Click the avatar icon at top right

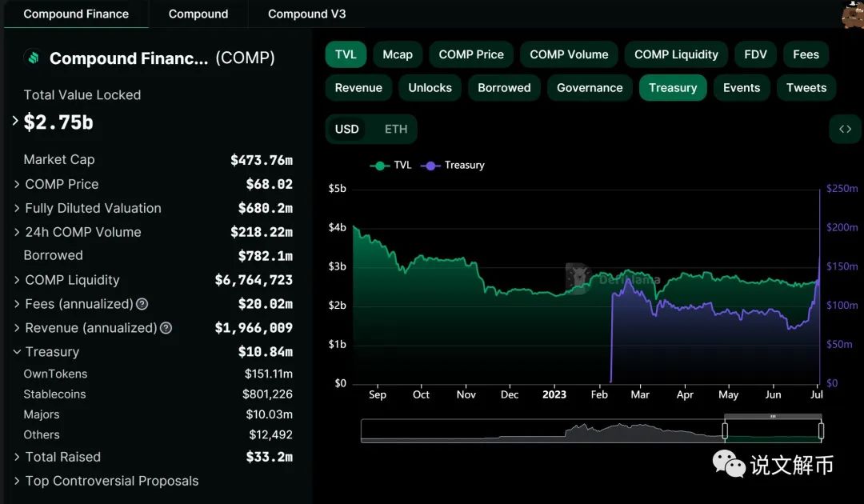pyautogui.click(x=853, y=14)
